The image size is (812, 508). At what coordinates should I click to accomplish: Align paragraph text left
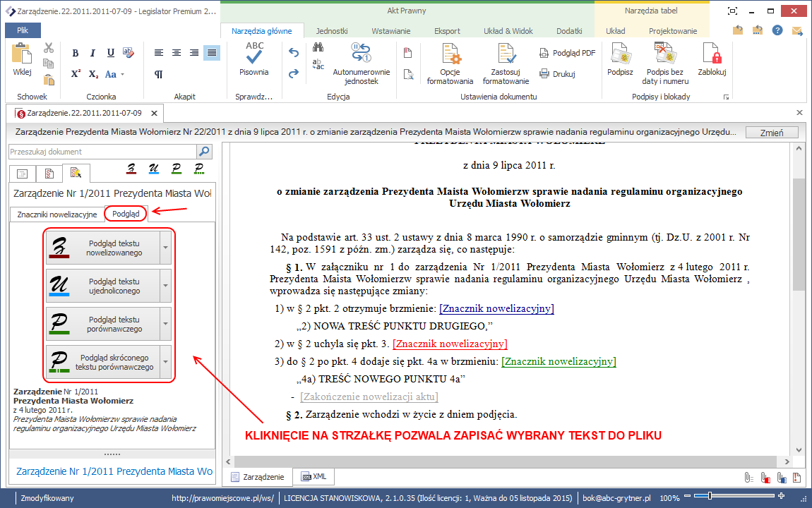tap(159, 53)
